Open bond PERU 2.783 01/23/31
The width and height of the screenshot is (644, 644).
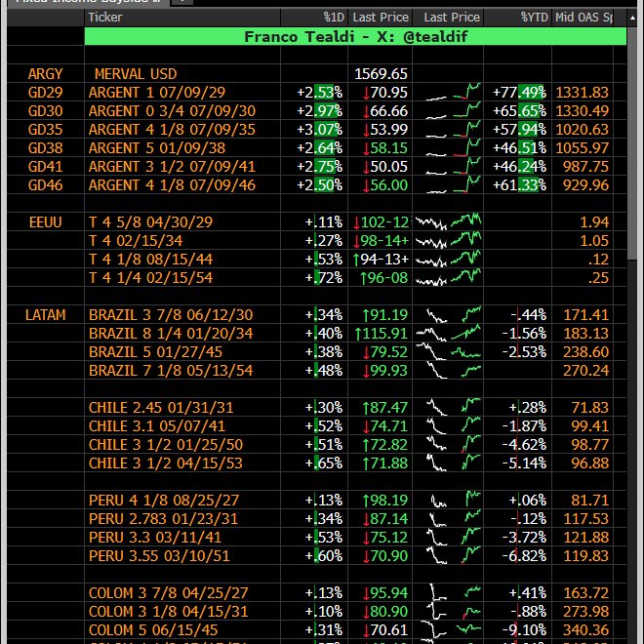(x=163, y=519)
